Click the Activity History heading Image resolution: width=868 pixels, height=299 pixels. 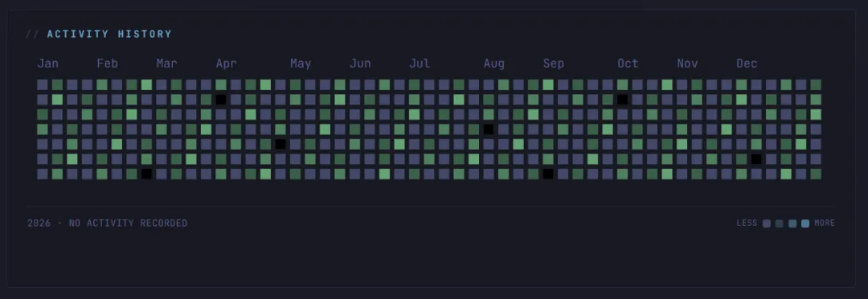(x=109, y=35)
